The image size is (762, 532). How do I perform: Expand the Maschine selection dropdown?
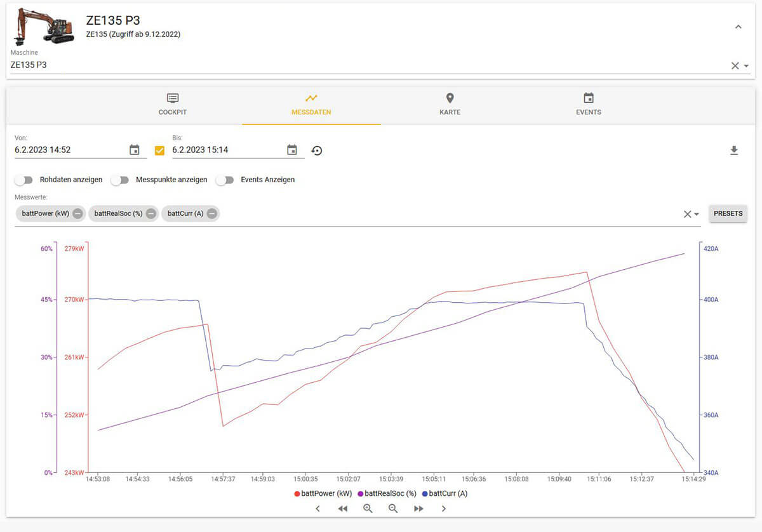pyautogui.click(x=747, y=66)
